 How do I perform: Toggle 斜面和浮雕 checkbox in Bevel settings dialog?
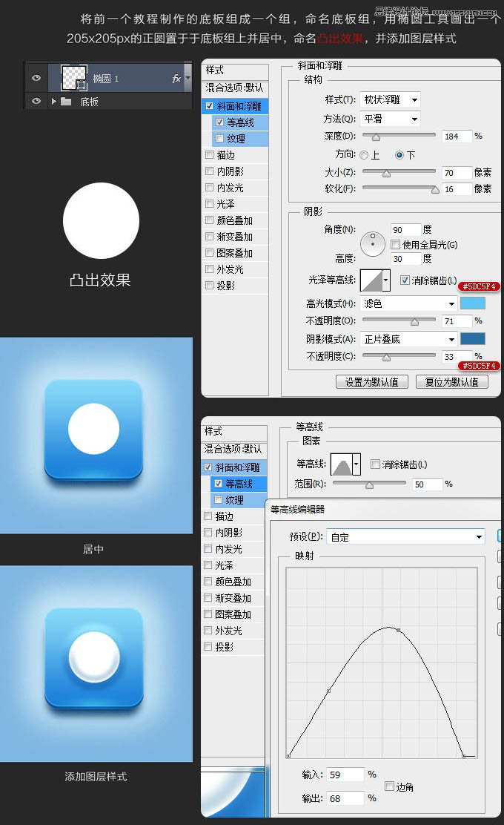(x=209, y=106)
